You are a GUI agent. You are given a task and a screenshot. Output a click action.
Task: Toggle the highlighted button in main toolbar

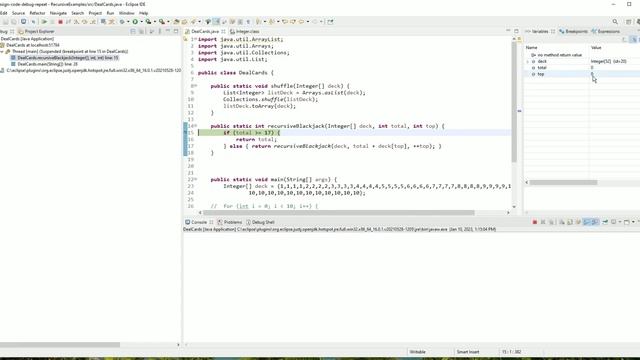216,22
